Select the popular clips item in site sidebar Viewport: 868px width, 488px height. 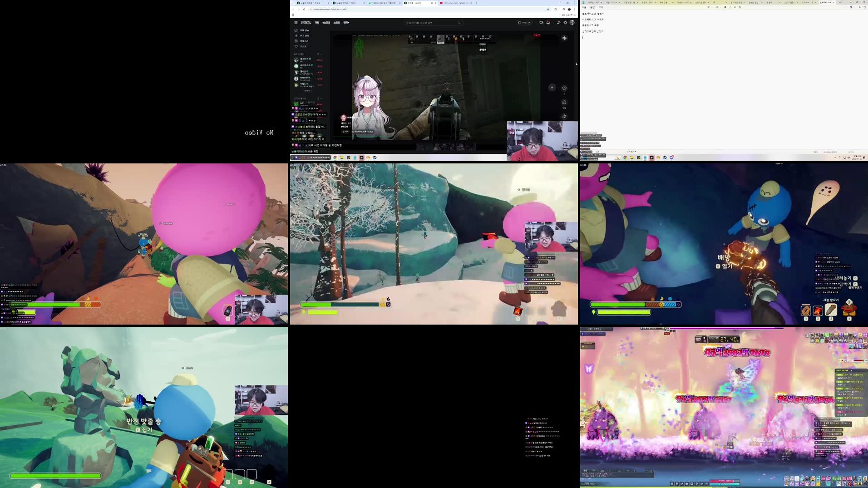[303, 36]
